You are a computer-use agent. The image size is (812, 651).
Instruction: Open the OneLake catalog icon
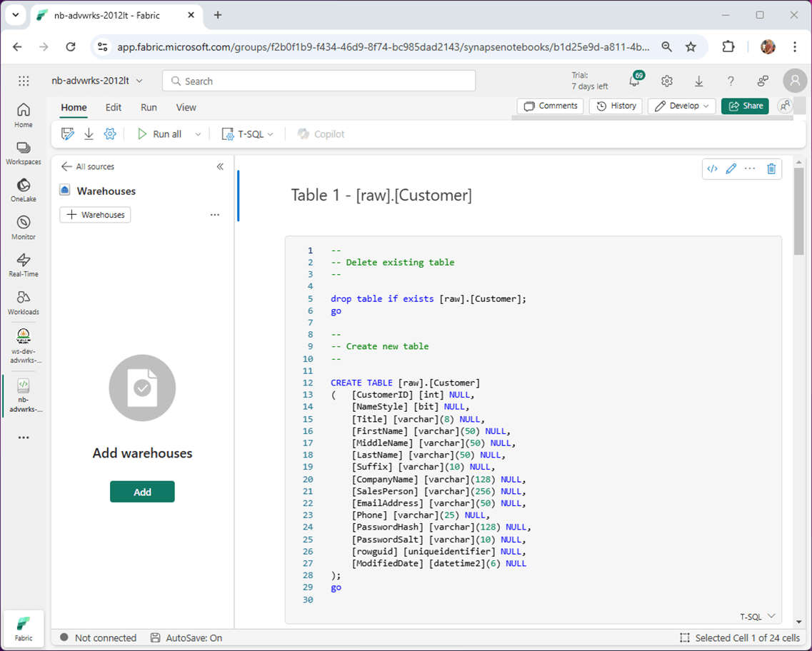(x=24, y=186)
